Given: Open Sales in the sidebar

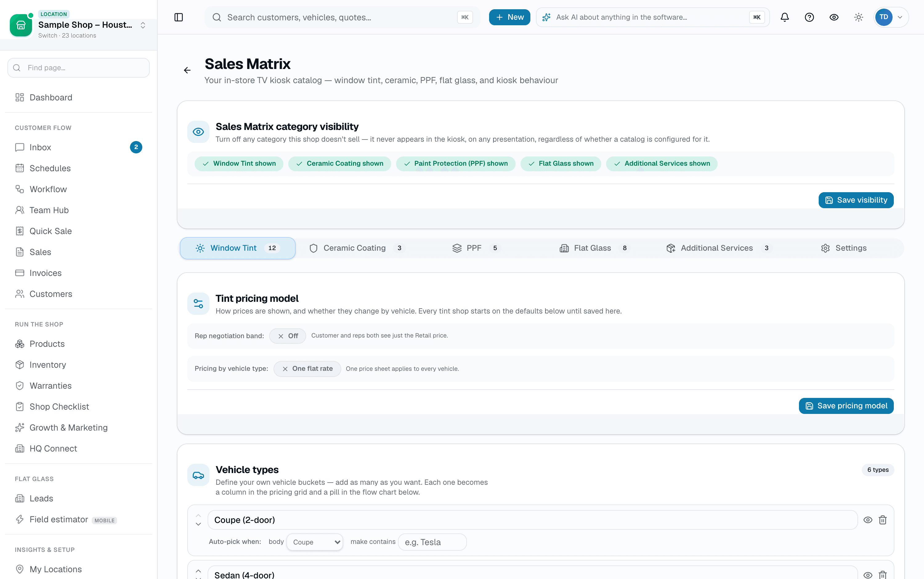Looking at the screenshot, I should point(79,252).
